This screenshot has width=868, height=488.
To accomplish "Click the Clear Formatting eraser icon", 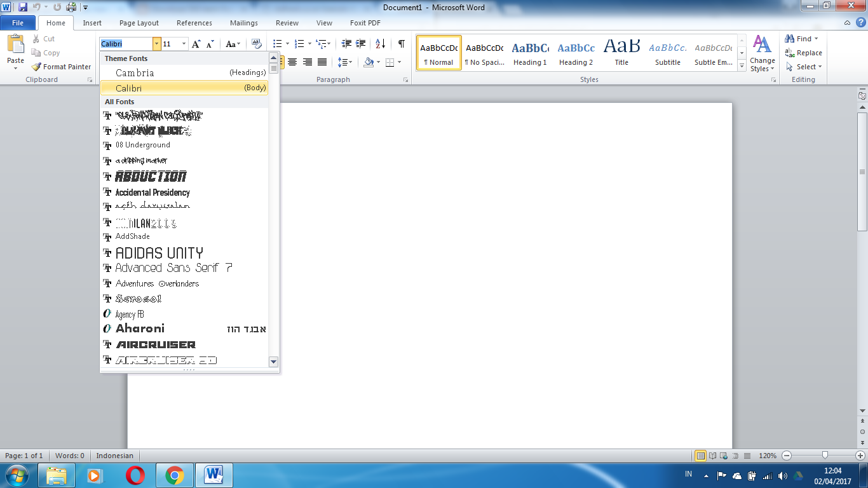I will tap(257, 44).
